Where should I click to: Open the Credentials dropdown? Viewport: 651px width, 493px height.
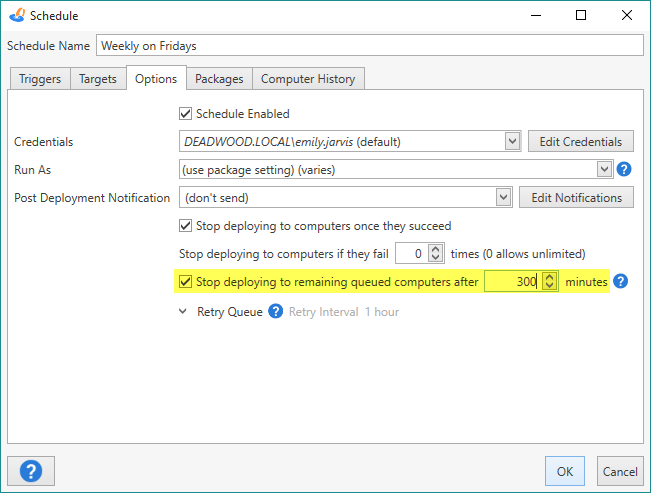pyautogui.click(x=512, y=142)
